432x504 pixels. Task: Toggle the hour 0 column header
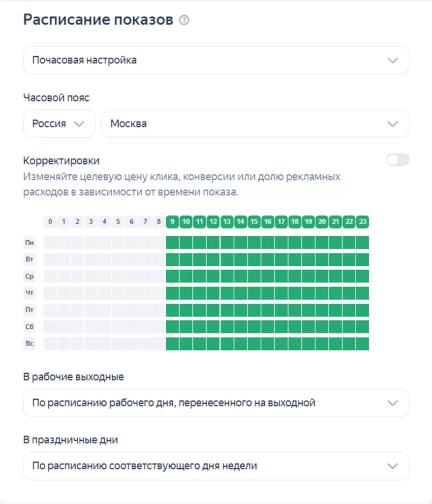(x=50, y=222)
